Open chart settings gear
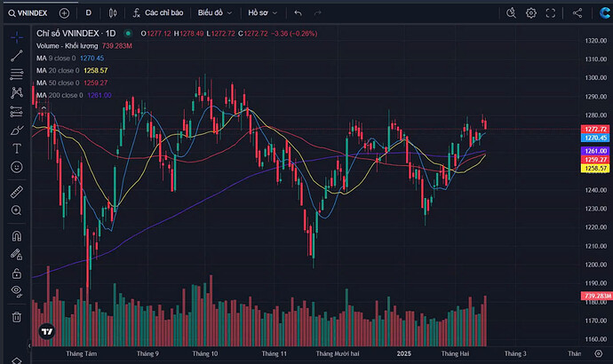Viewport: 613px width, 364px height. pyautogui.click(x=531, y=13)
